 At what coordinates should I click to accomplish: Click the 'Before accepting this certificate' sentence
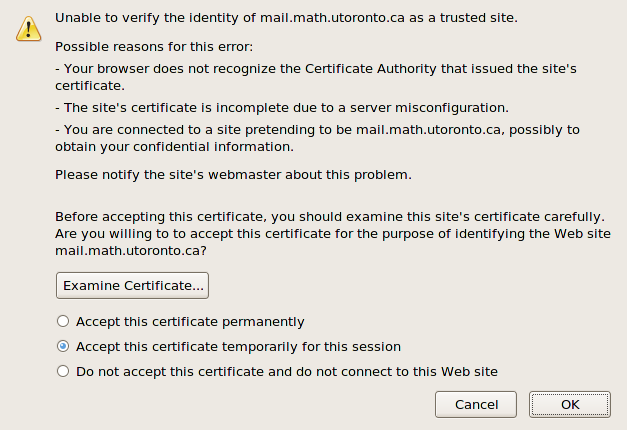(x=330, y=217)
